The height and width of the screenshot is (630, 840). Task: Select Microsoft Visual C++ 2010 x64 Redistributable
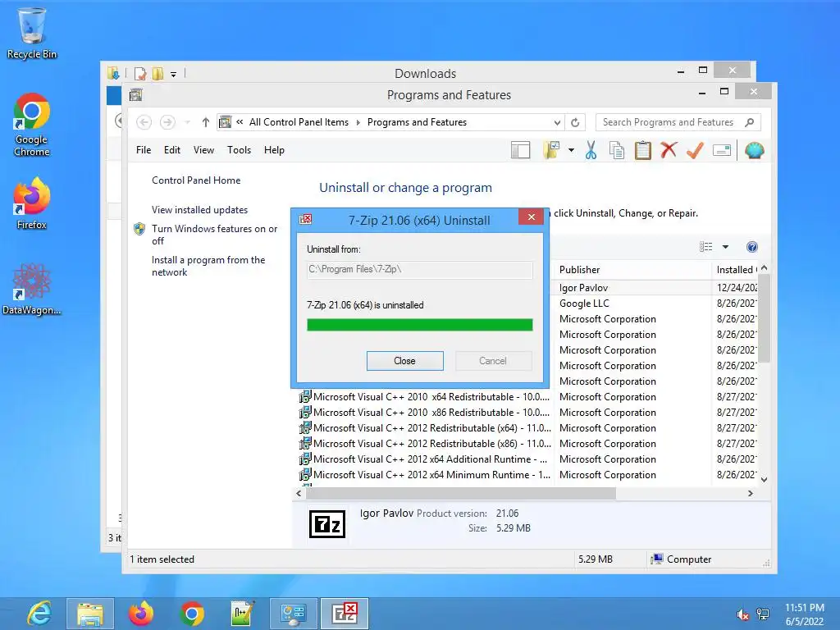(x=425, y=397)
